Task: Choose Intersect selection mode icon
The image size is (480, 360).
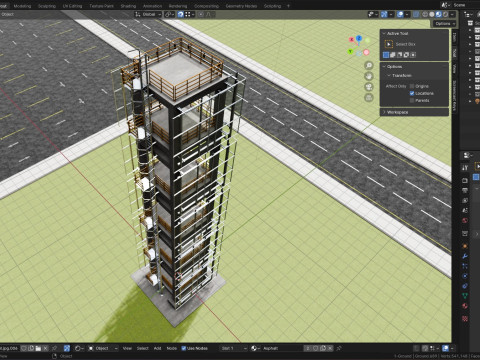Action: [413, 55]
